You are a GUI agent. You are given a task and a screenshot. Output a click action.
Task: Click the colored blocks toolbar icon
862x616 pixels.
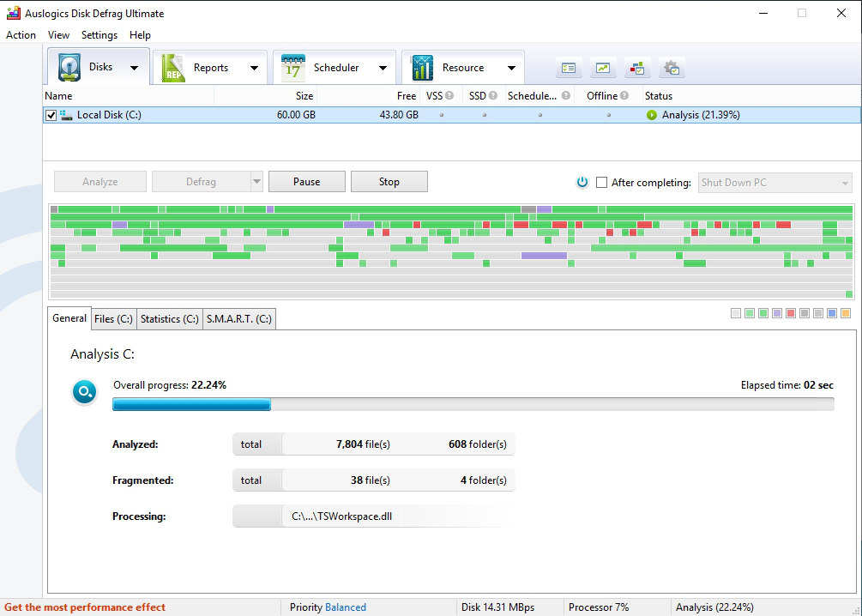click(637, 68)
